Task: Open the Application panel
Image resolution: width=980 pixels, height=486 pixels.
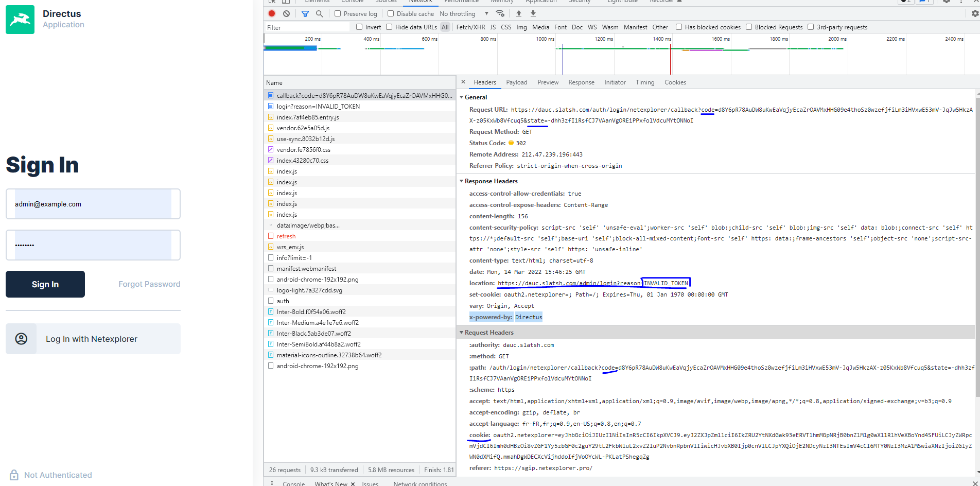Action: pos(541,2)
